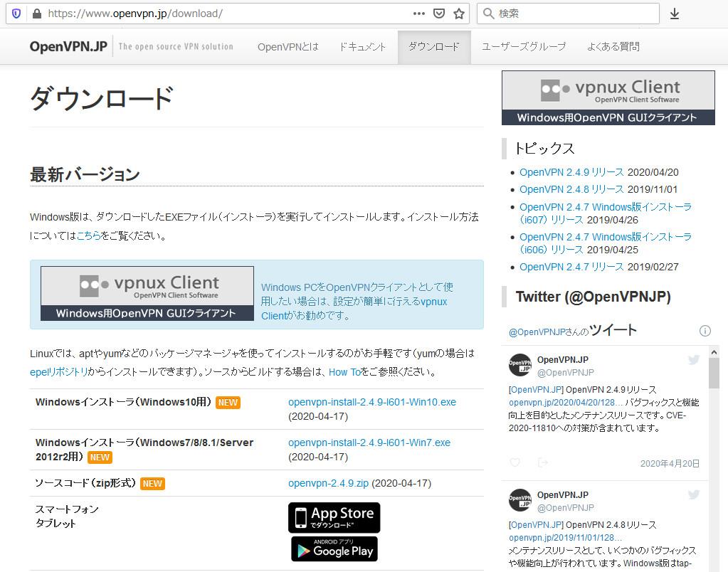
Task: Click the padlock site info icon
Action: (x=37, y=14)
